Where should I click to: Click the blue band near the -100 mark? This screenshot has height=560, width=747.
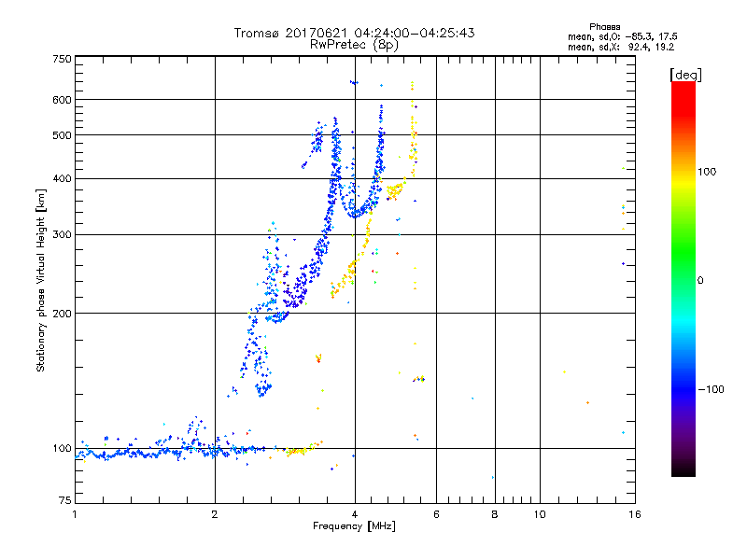click(x=683, y=388)
